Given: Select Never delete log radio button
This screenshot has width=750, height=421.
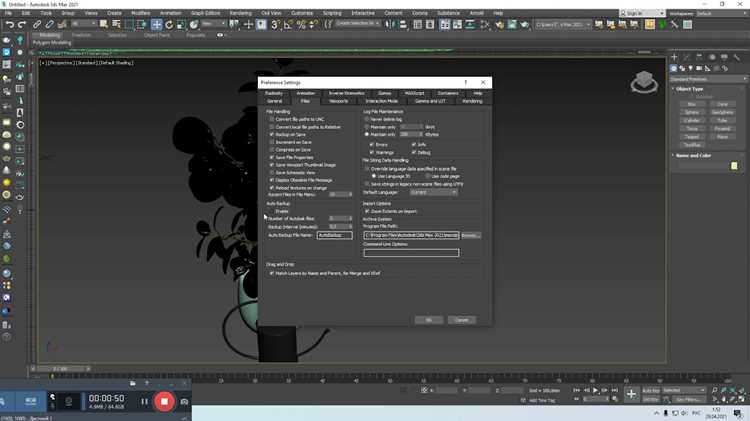Looking at the screenshot, I should pos(367,119).
